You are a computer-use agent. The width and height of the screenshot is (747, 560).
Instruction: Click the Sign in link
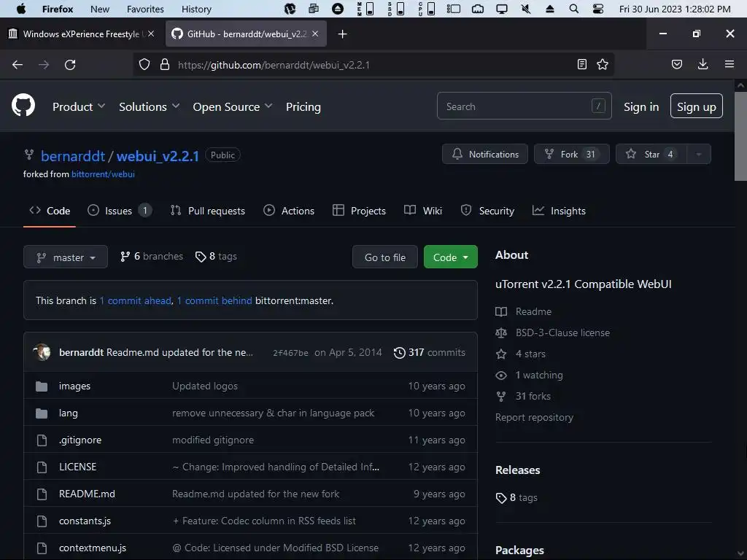click(641, 106)
